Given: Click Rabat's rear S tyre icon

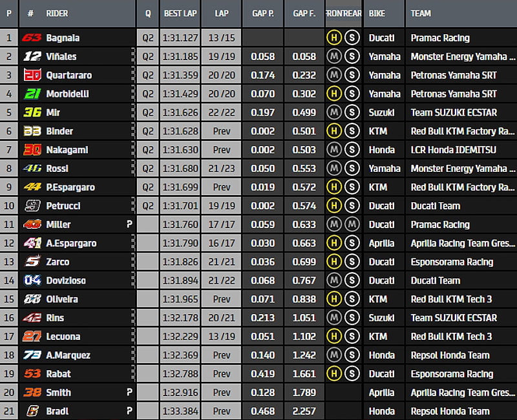Looking at the screenshot, I should 352,374.
